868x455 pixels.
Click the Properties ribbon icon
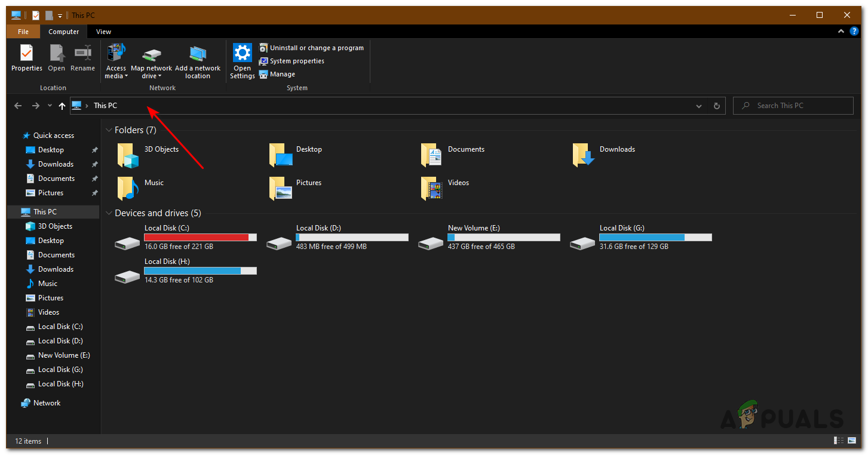coord(26,58)
